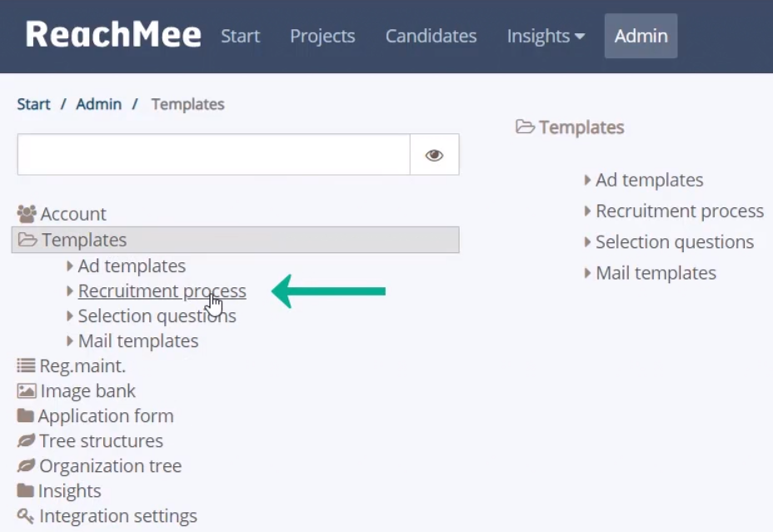Open the Insights dropdown in top navigation
Screen dimensions: 773x532
546,36
